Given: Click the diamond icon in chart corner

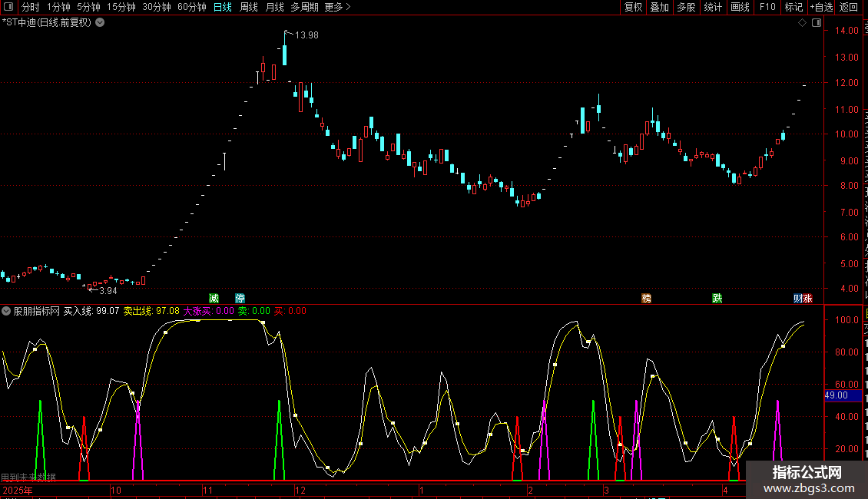Looking at the screenshot, I should click(x=802, y=23).
